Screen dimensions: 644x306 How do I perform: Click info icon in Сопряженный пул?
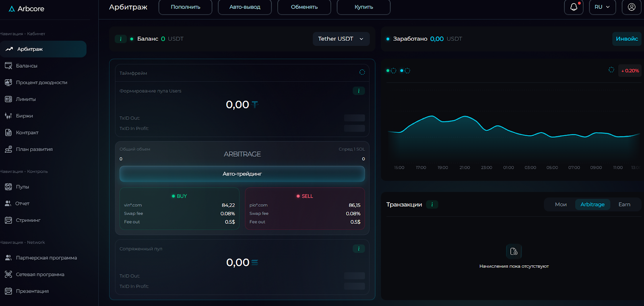click(359, 249)
